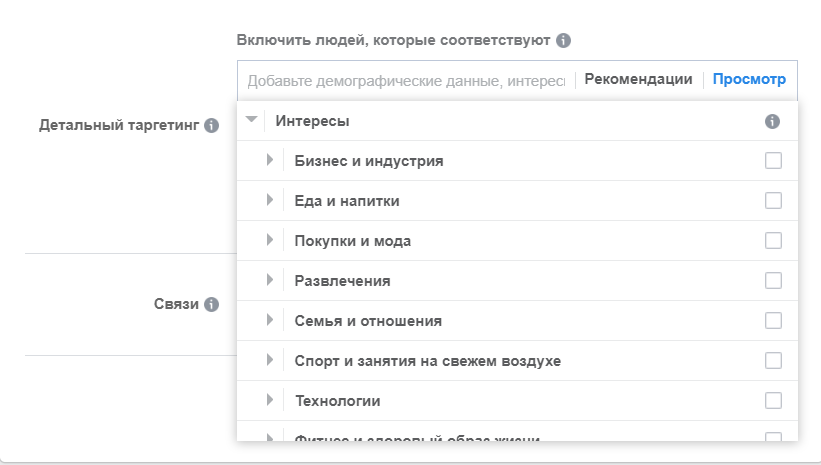821x465 pixels.
Task: Select Спорт и занятия checkbox
Action: click(x=773, y=360)
